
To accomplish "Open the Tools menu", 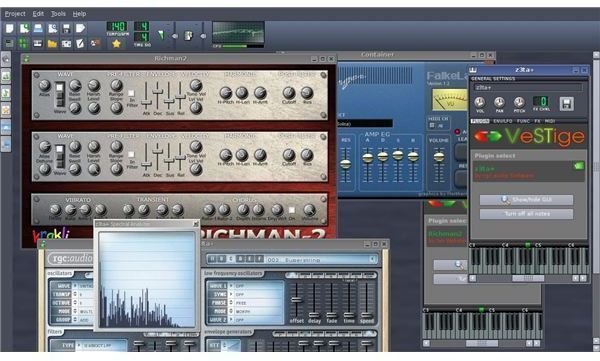I will (x=58, y=14).
